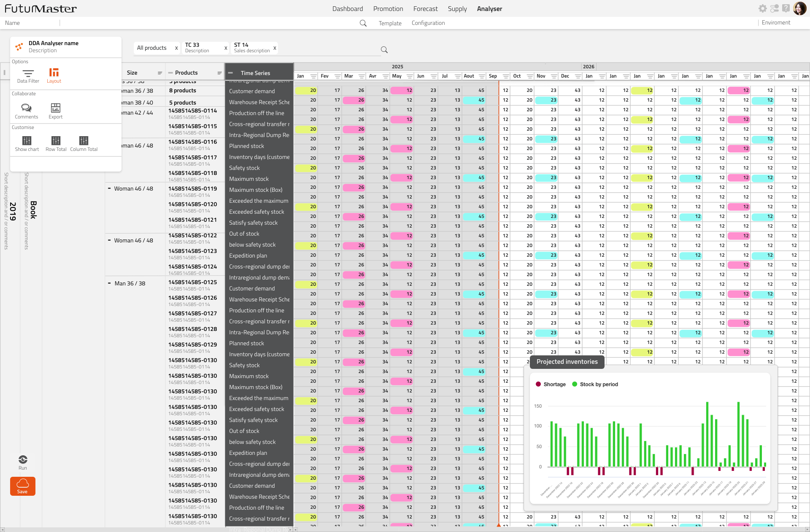Screen dimensions: 810x532
Task: Collapse the Woman 46 / 48 group
Action: click(109, 188)
